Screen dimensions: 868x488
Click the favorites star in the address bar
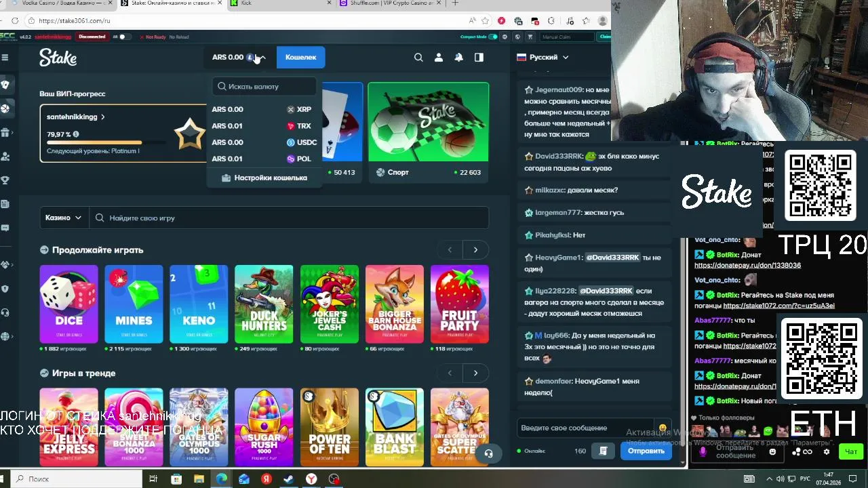tap(485, 21)
